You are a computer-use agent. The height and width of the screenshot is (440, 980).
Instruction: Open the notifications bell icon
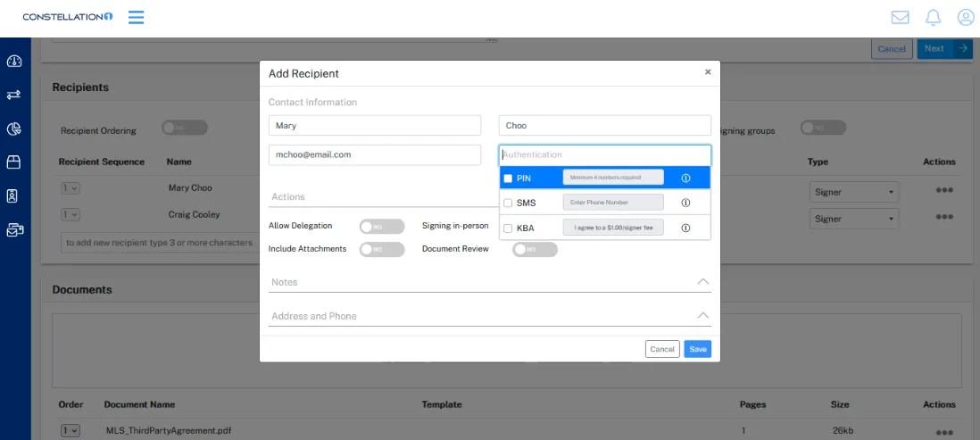[x=933, y=18]
